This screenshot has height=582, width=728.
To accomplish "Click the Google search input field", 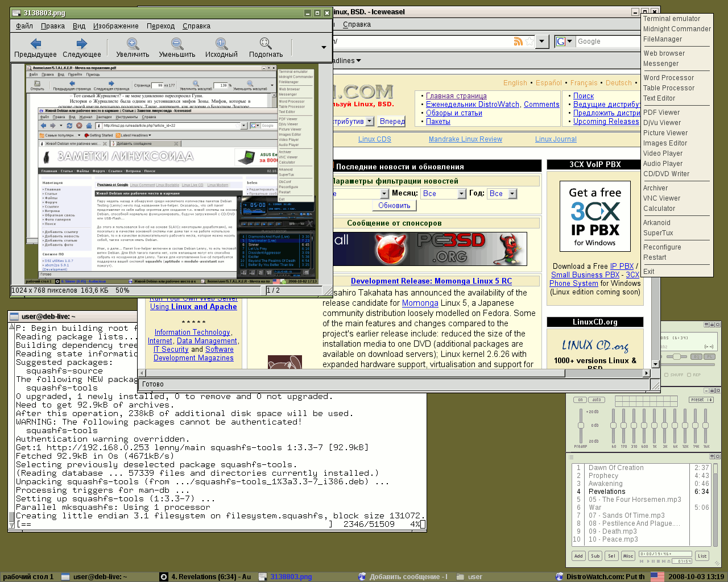I will 608,41.
